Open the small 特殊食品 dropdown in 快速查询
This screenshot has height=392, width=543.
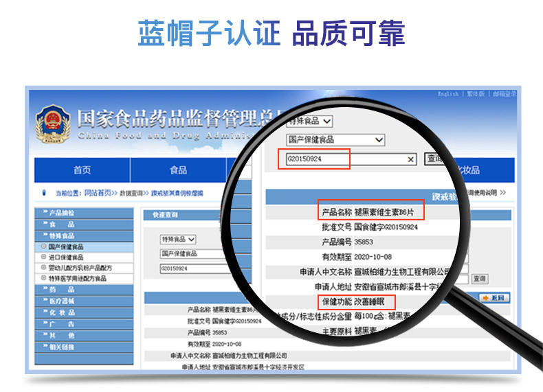coord(178,239)
